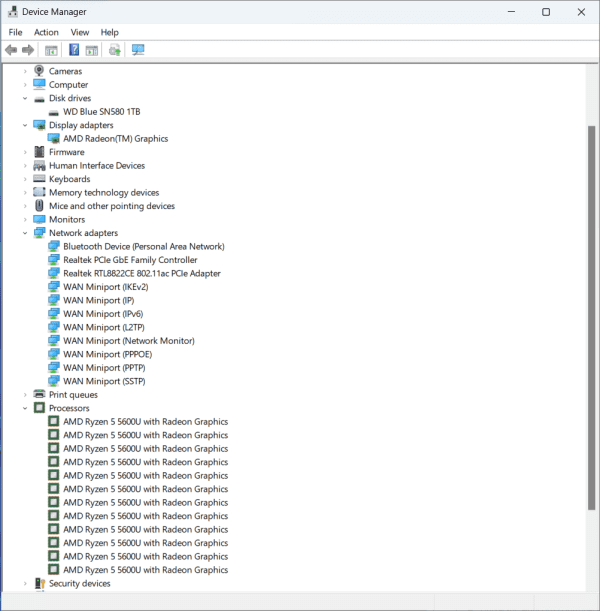Click the Bluetooth Device network icon
This screenshot has height=611, width=600.
(54, 246)
